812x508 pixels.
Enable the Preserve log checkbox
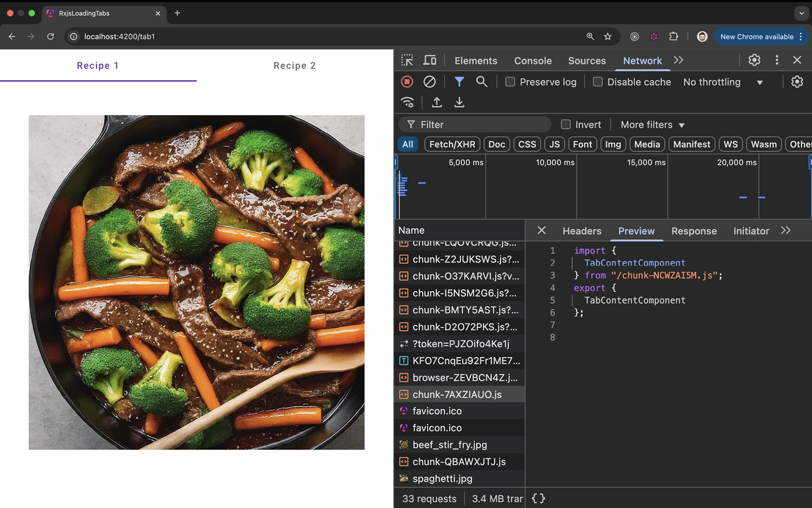(x=510, y=82)
